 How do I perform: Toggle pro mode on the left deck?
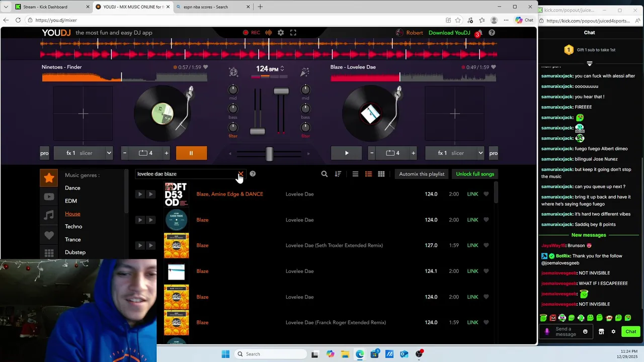(44, 153)
